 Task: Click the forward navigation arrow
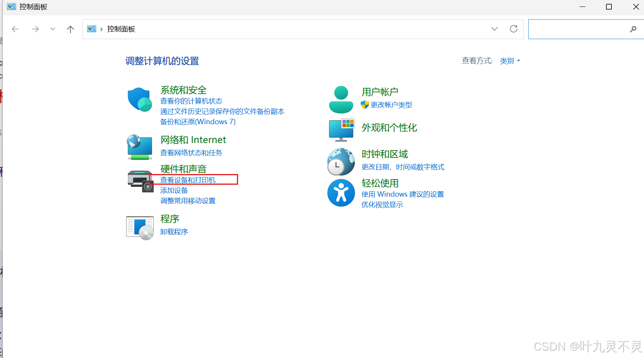(x=35, y=29)
